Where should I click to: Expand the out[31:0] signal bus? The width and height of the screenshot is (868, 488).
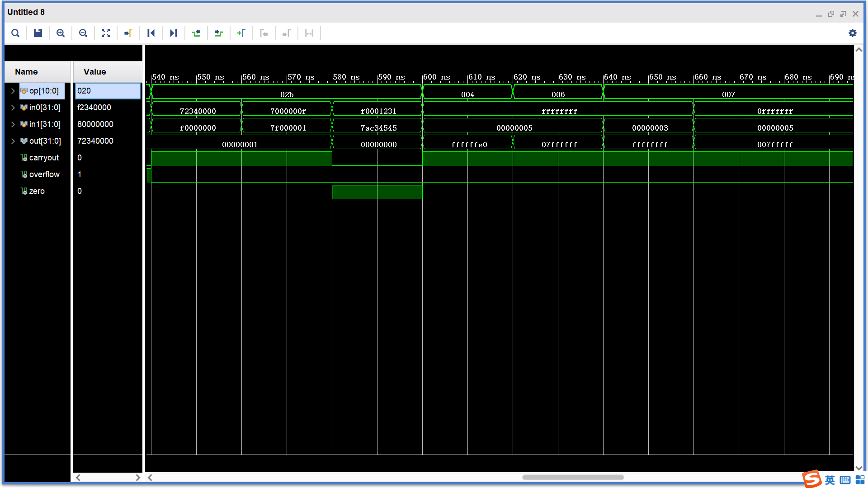(13, 141)
